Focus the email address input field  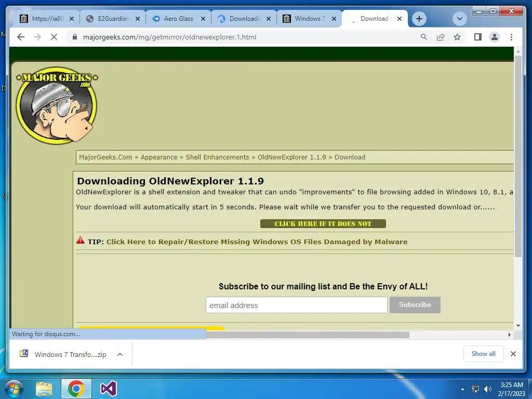click(x=296, y=305)
